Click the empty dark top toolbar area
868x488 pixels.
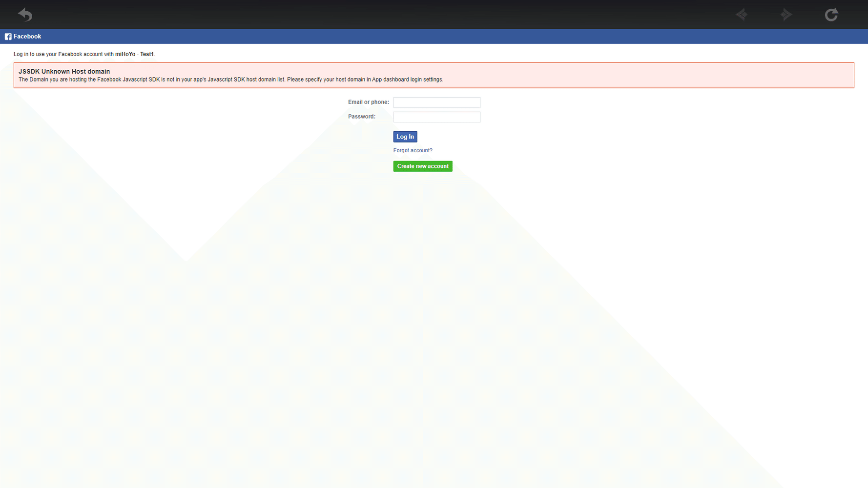tap(391, 15)
